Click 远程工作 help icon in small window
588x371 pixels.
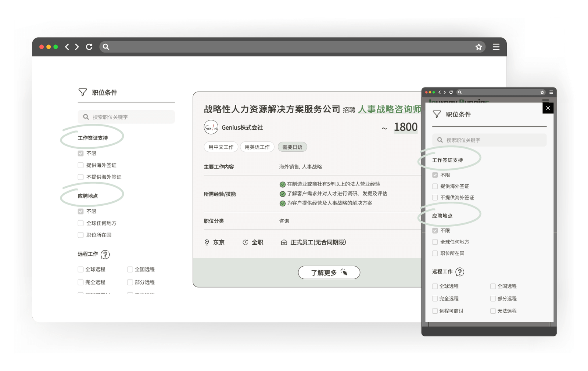point(460,272)
